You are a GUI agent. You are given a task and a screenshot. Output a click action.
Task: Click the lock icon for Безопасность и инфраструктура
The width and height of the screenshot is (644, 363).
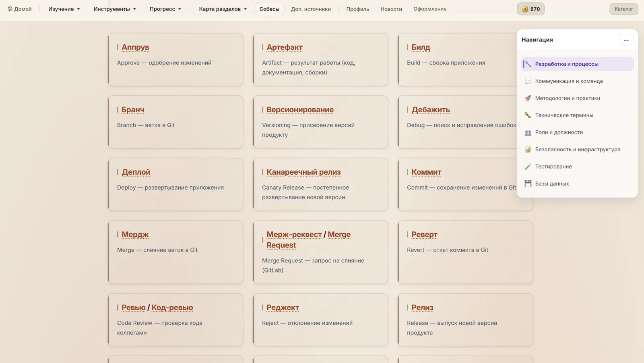[528, 149]
